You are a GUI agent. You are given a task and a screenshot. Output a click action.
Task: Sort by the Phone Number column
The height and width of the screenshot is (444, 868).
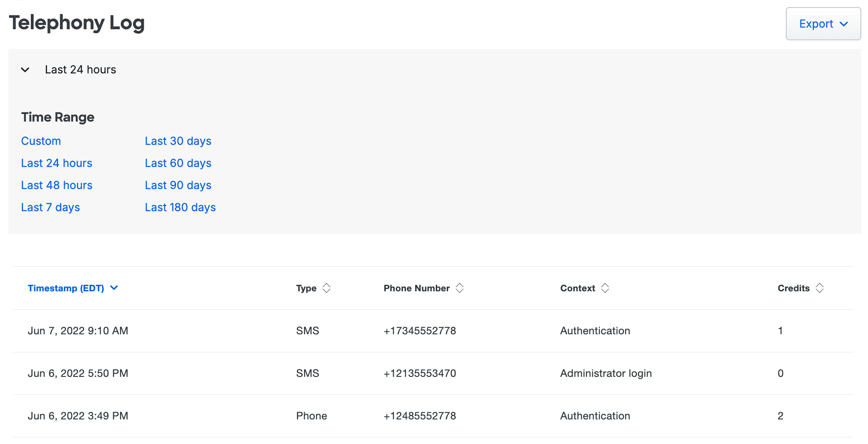(x=460, y=288)
